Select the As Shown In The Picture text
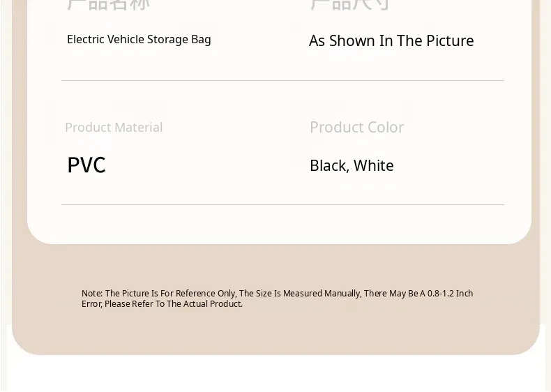The height and width of the screenshot is (392, 551). [391, 40]
